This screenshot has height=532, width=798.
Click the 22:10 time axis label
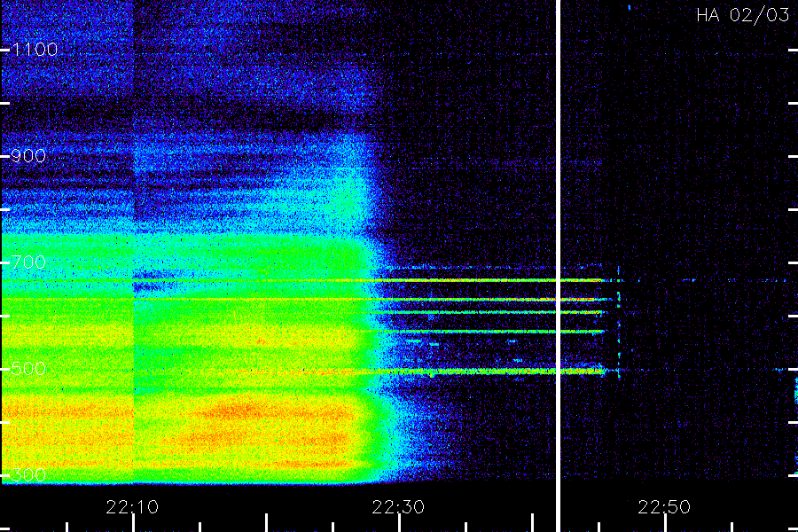(x=132, y=507)
